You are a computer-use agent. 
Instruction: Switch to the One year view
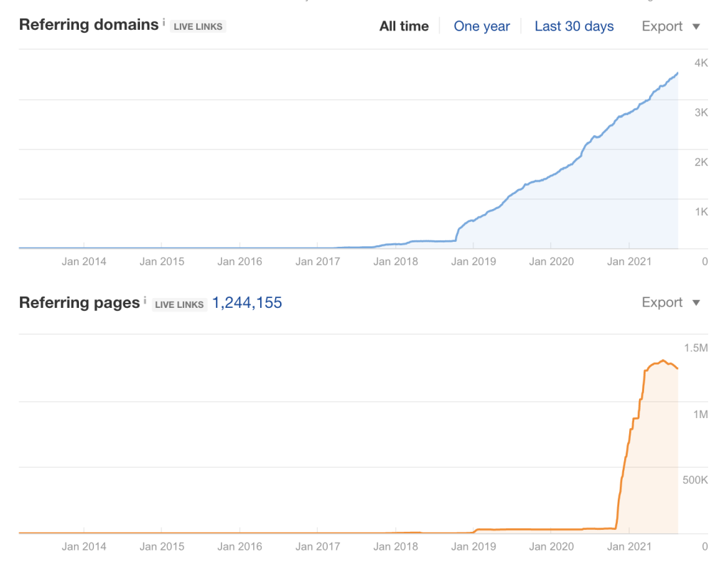tap(482, 26)
